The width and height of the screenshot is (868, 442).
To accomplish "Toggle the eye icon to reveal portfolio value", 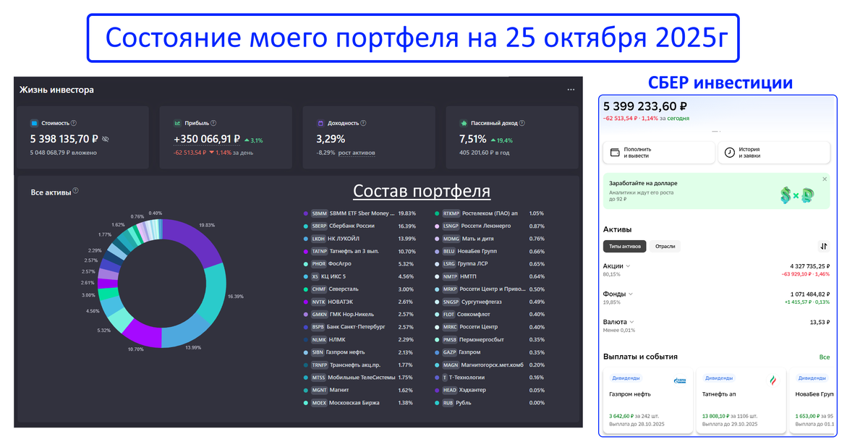I will pyautogui.click(x=106, y=138).
